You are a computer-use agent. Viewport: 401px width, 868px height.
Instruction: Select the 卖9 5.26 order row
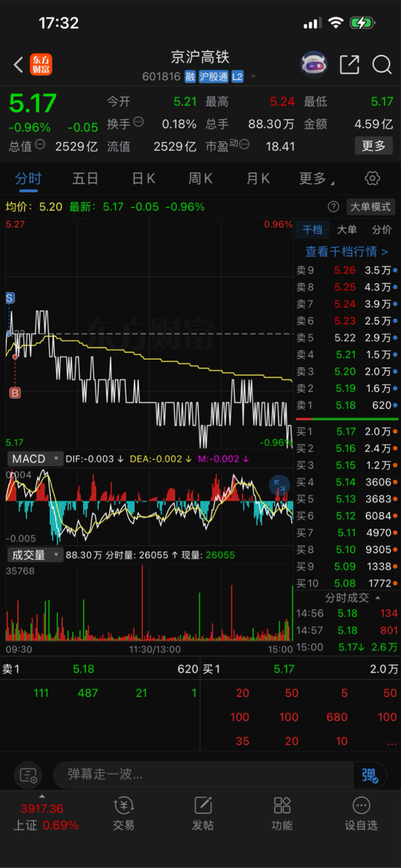[x=347, y=270]
